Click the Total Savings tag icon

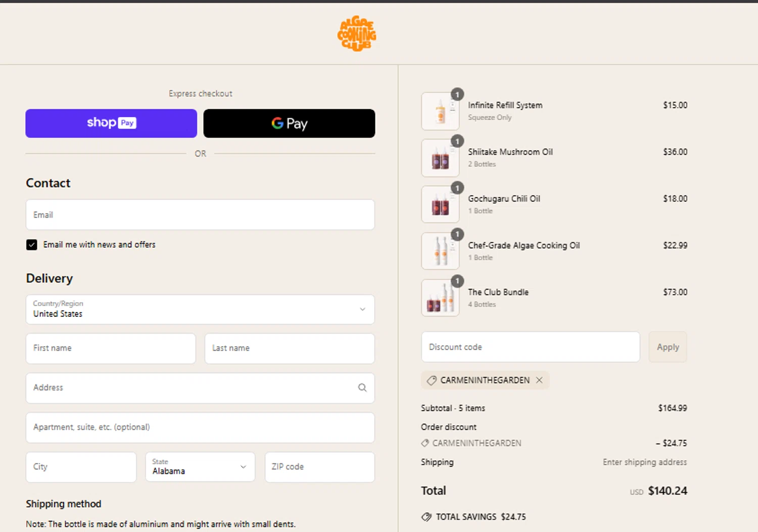tap(427, 517)
